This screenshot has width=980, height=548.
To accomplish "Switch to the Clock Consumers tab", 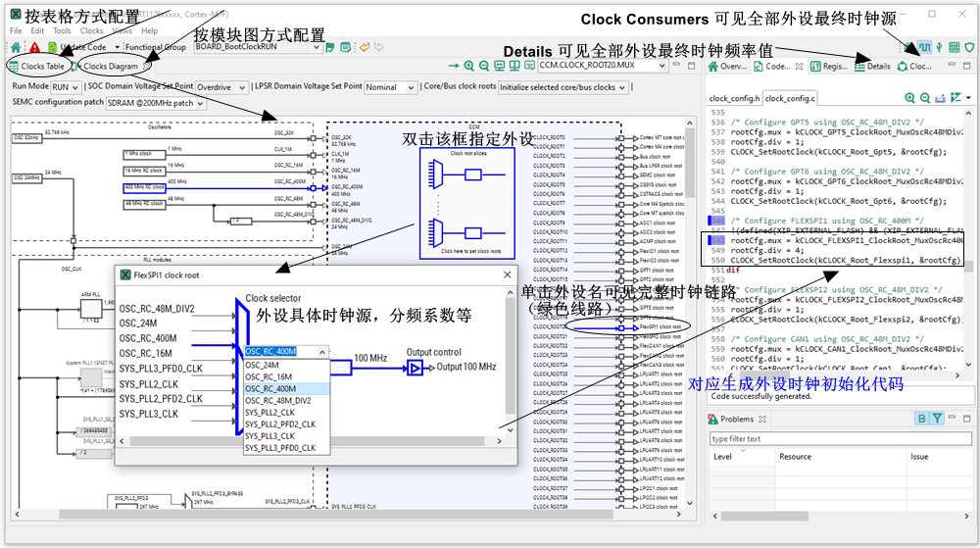I will point(915,67).
